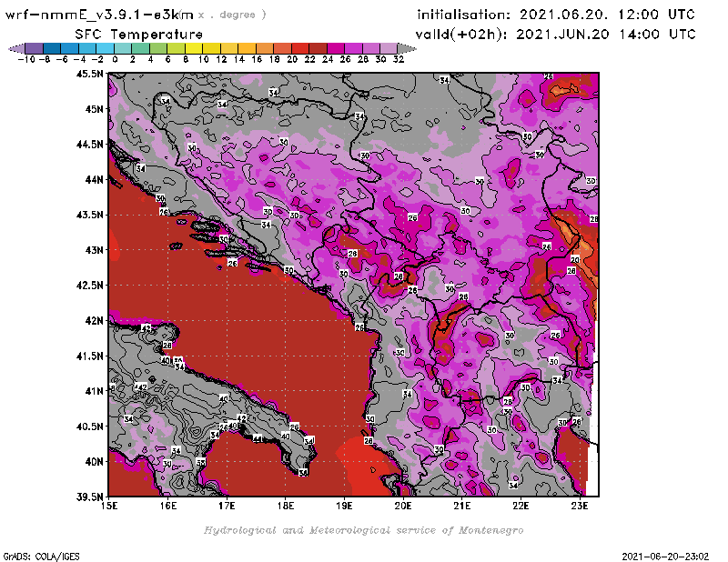Click the '18E' longitude label

coord(286,506)
